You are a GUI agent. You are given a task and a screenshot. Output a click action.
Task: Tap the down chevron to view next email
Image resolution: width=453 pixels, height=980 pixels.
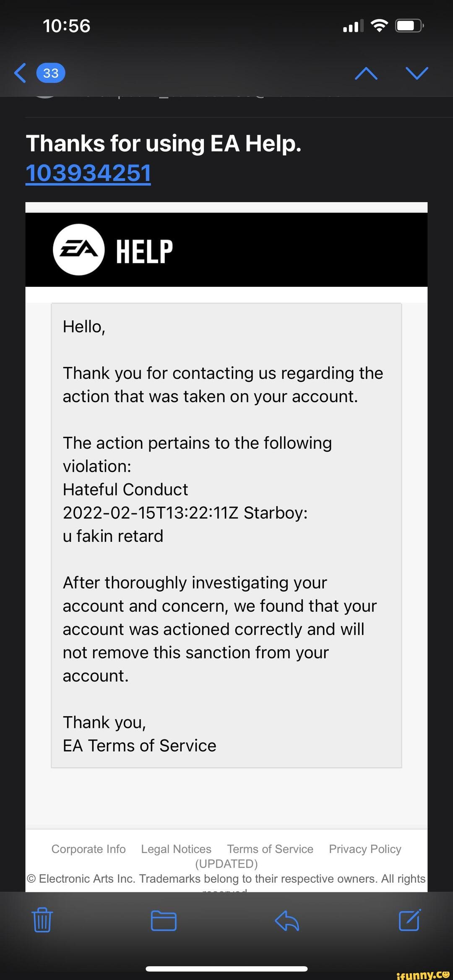pos(417,72)
